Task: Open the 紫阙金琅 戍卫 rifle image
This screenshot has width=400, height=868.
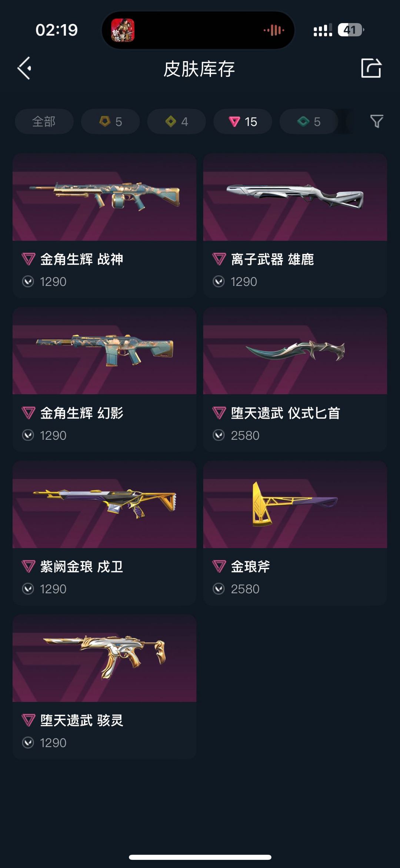Action: [104, 504]
